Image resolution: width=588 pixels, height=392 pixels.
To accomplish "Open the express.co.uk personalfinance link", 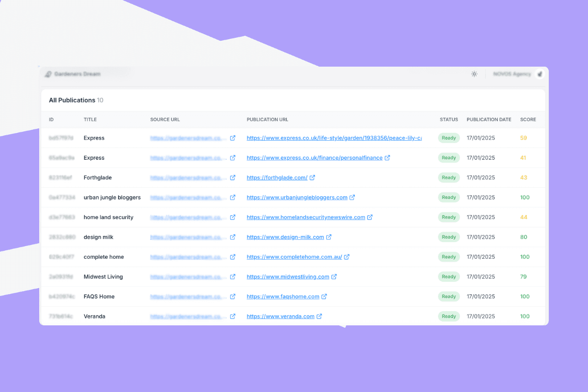I will click(x=315, y=158).
